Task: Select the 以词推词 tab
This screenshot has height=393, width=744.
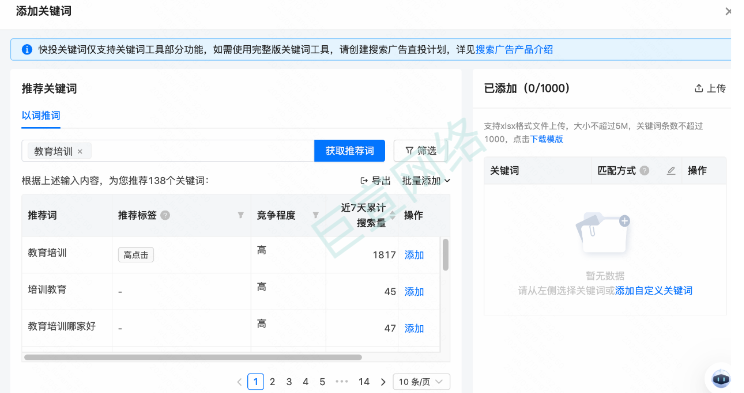Action: (x=41, y=115)
